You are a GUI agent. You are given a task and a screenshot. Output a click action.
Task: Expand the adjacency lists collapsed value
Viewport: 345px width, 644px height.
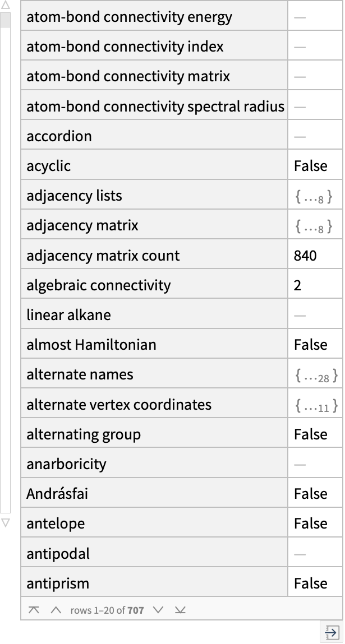coord(314,196)
